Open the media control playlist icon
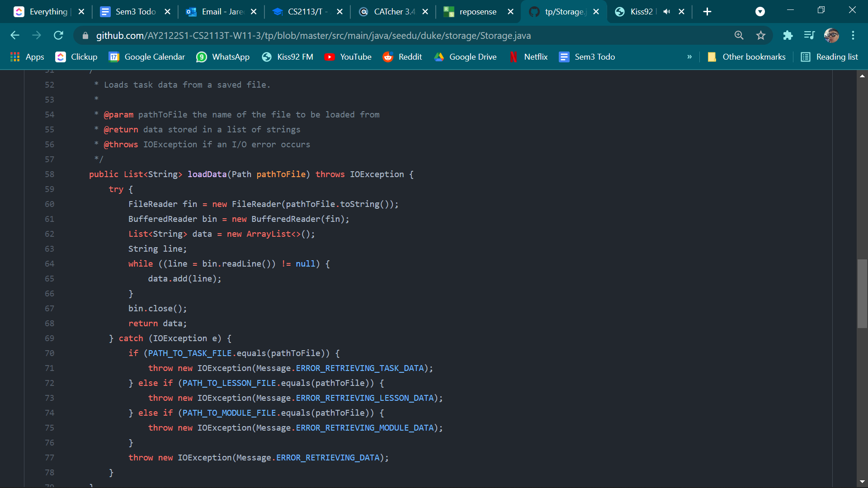 click(x=809, y=35)
